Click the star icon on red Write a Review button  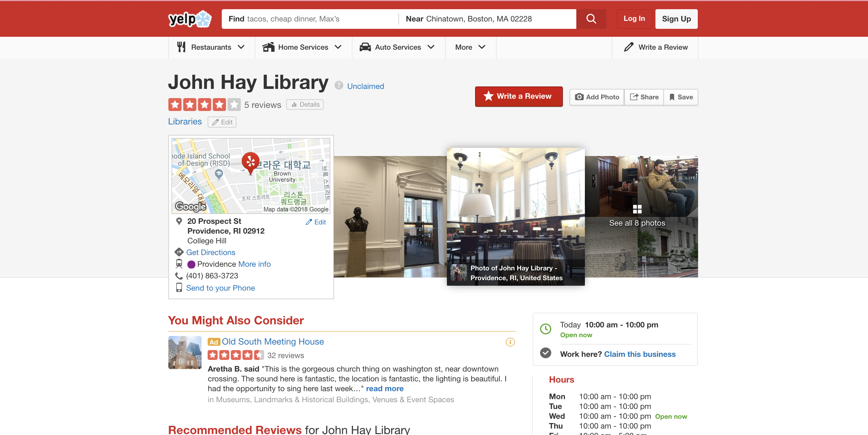(x=488, y=96)
